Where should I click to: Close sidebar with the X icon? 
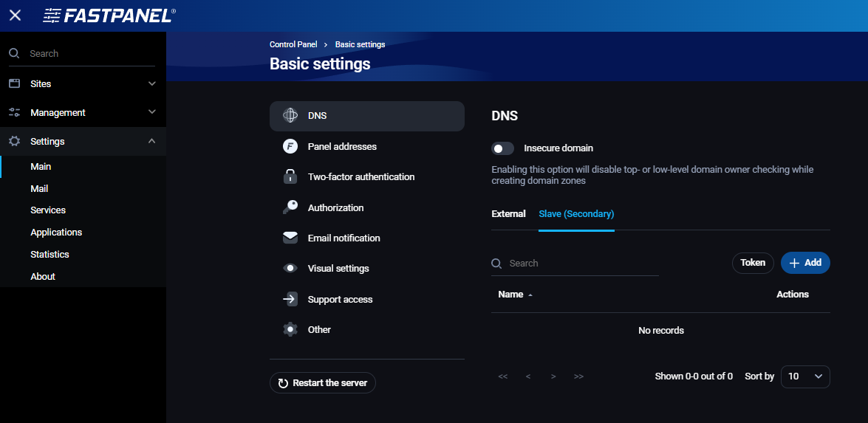pos(15,16)
